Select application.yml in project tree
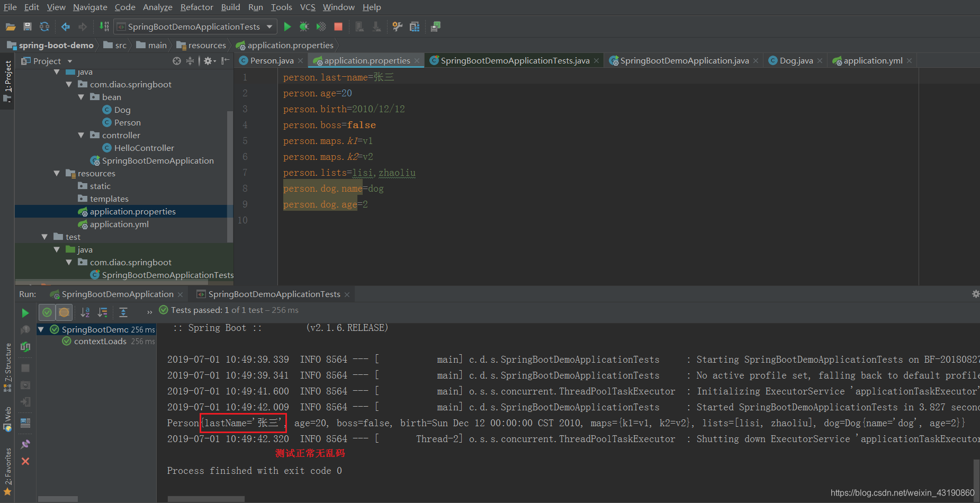 pos(119,224)
